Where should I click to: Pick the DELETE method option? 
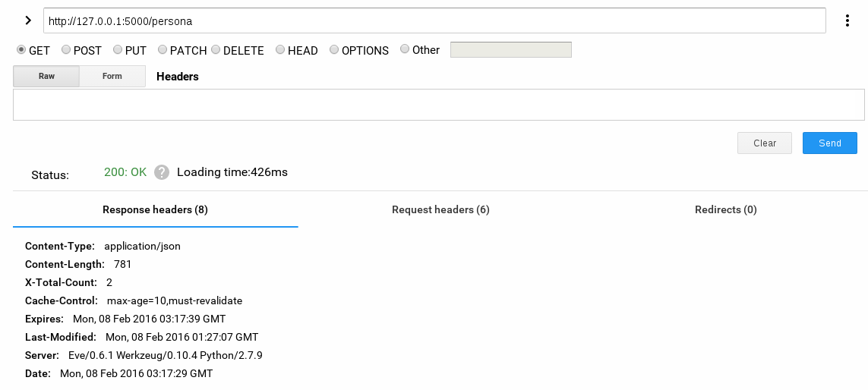[x=216, y=50]
